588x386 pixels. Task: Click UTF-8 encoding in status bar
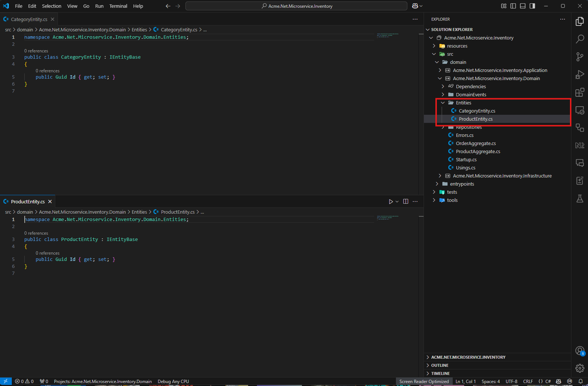[511, 382]
